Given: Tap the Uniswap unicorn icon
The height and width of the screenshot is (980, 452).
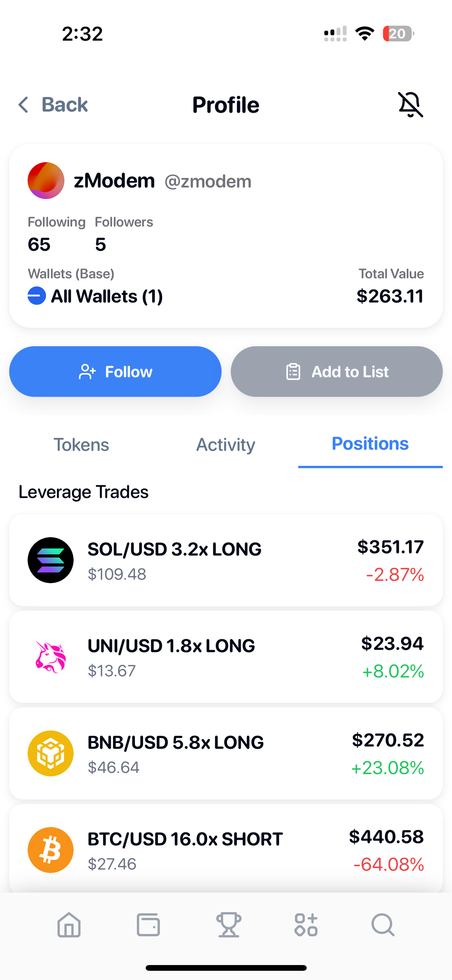Looking at the screenshot, I should pyautogui.click(x=51, y=657).
